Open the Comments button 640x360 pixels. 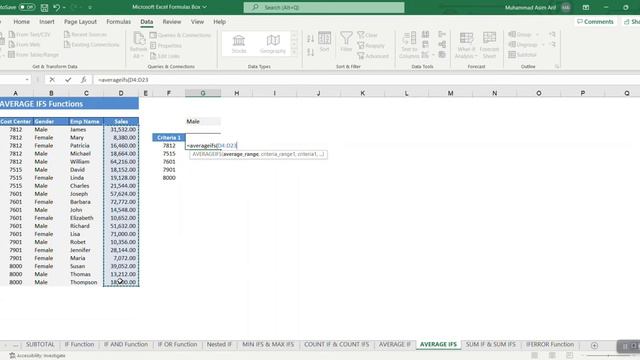(x=595, y=22)
